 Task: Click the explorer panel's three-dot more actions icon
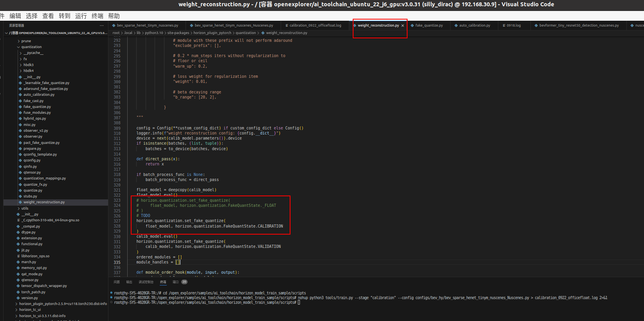102,25
